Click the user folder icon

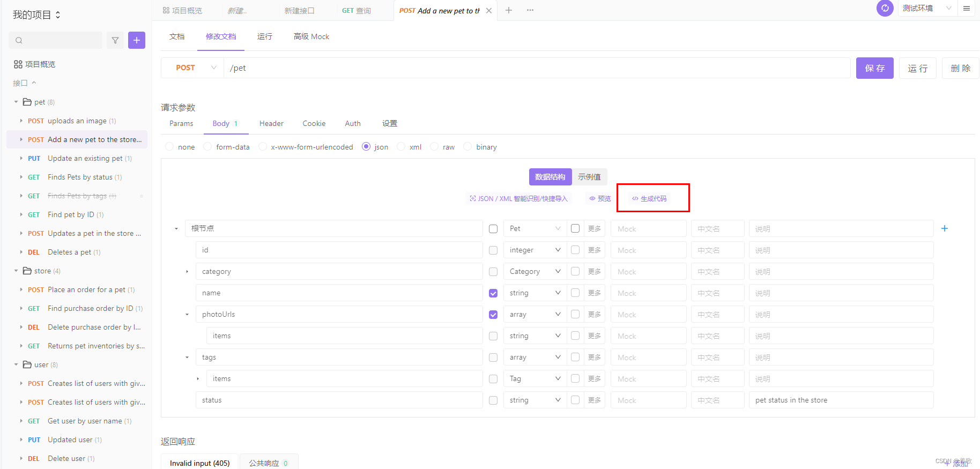pos(27,364)
